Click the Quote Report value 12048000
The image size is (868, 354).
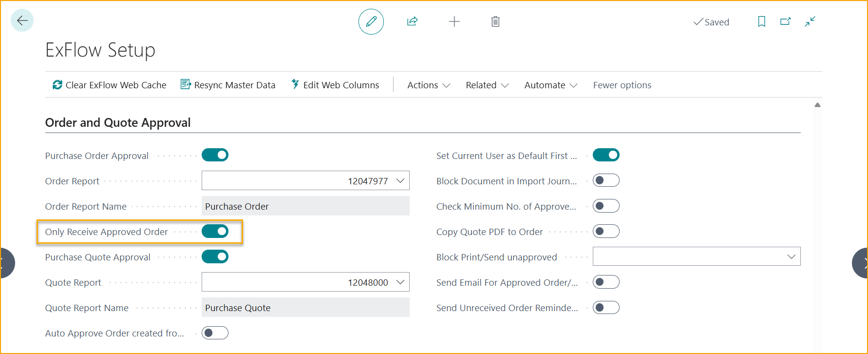pos(368,282)
